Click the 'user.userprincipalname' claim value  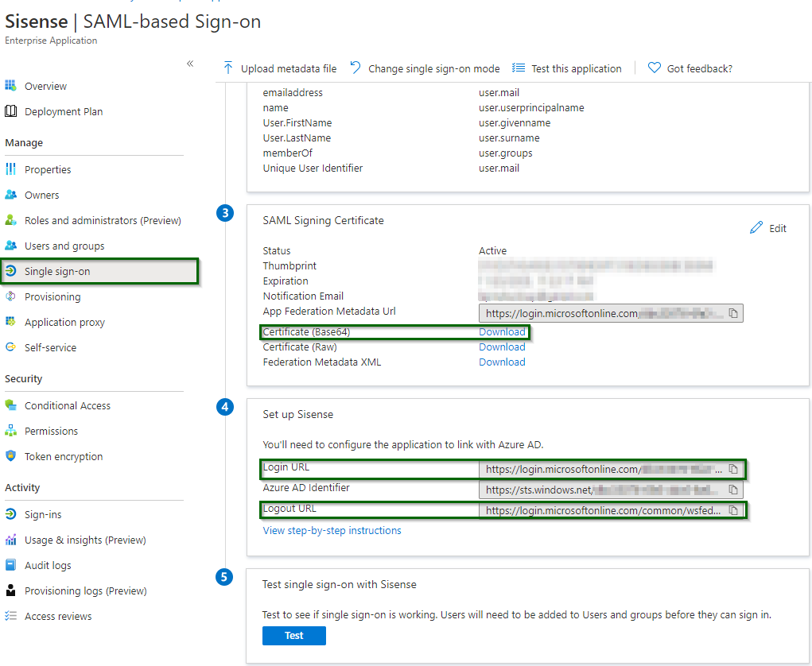click(531, 107)
